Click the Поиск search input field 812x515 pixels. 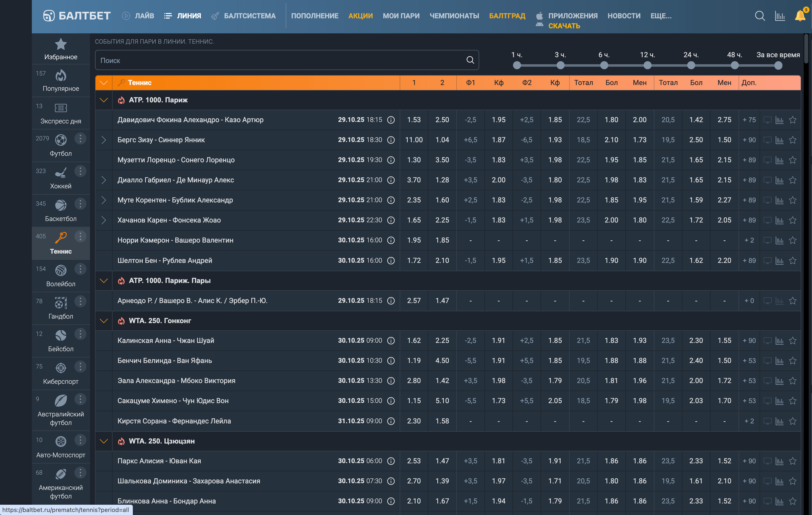point(280,60)
